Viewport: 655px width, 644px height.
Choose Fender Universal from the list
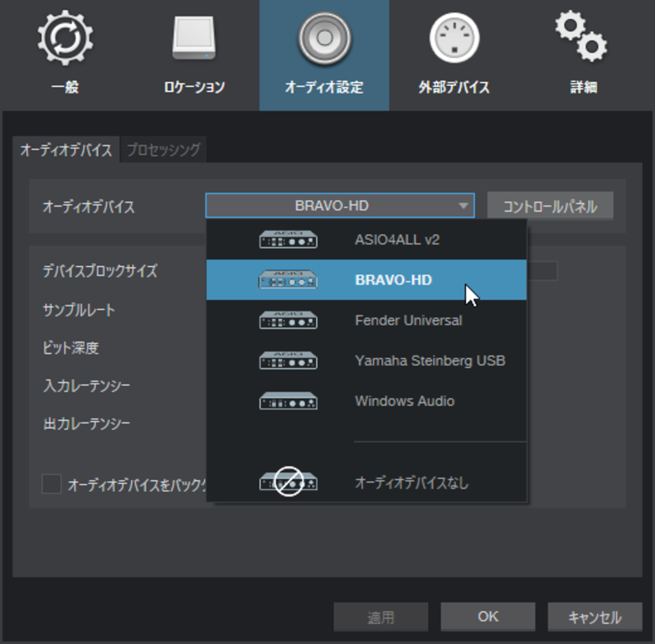tap(366, 320)
